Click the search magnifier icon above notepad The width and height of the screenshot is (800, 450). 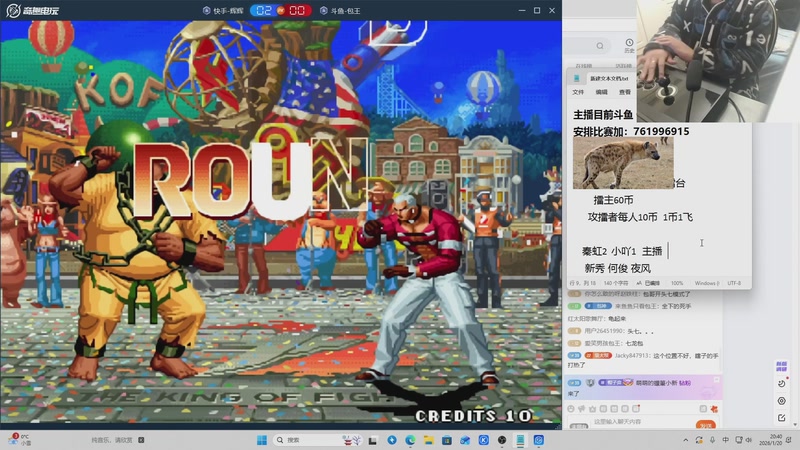tap(600, 46)
